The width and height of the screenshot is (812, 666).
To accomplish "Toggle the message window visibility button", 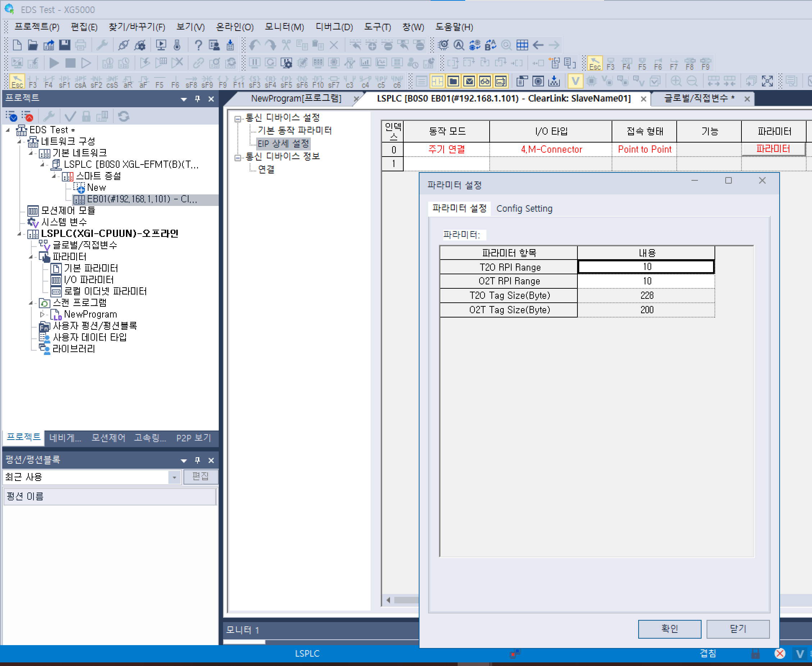I will click(469, 81).
